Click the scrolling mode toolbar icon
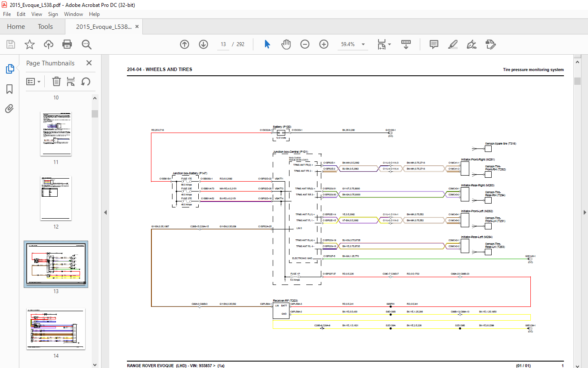 [406, 44]
